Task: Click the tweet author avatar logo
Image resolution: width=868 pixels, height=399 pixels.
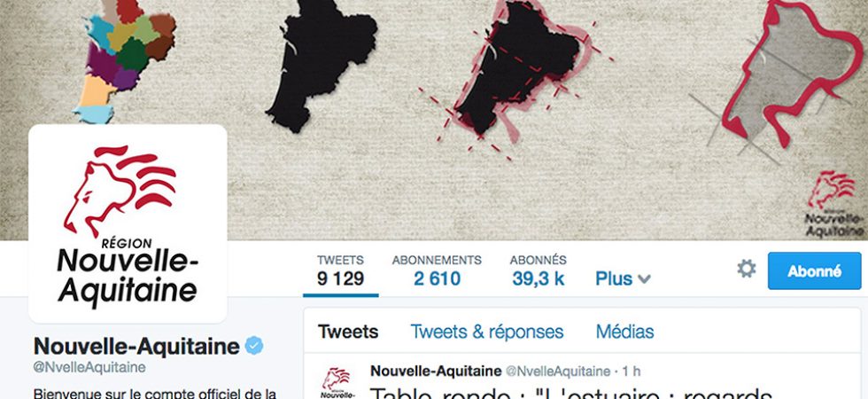Action: (337, 383)
